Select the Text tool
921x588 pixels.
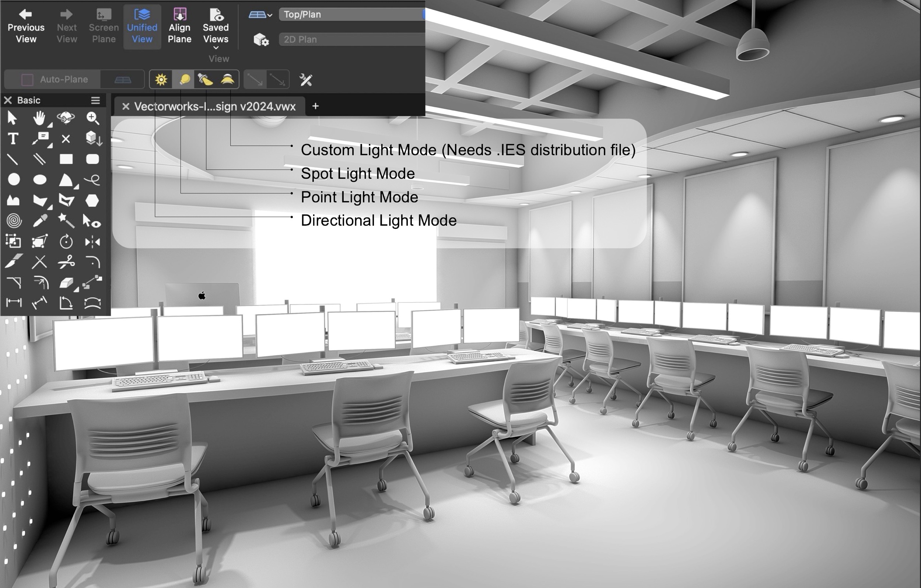(x=13, y=139)
